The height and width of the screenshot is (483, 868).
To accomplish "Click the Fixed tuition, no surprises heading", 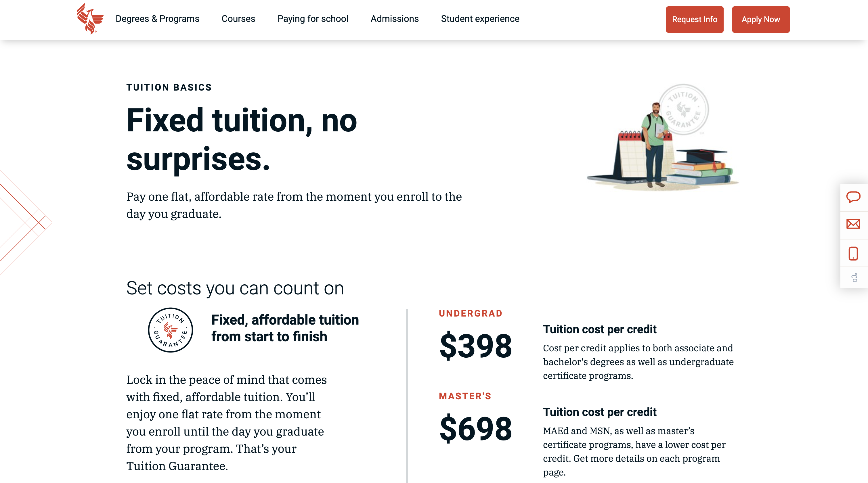I will [242, 139].
